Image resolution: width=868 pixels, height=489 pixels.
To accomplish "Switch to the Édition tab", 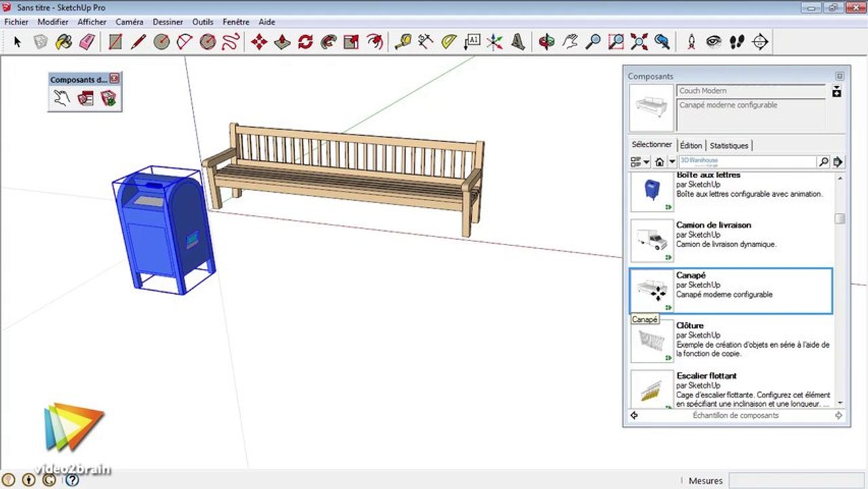I will (x=691, y=145).
